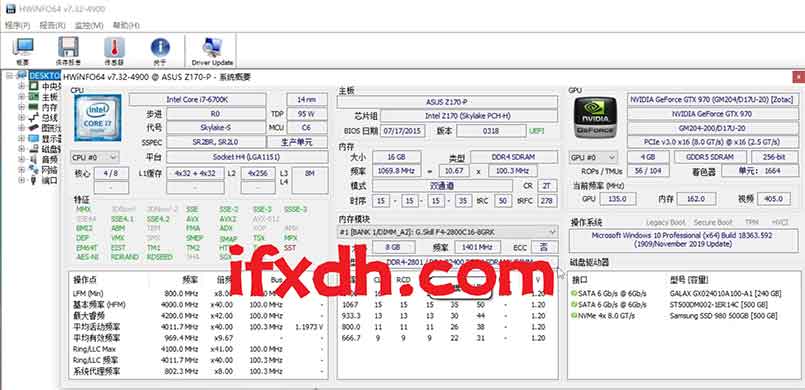This screenshot has height=390, width=805.
Task: Click the memory stick icon beside 内存
Action: (x=33, y=107)
